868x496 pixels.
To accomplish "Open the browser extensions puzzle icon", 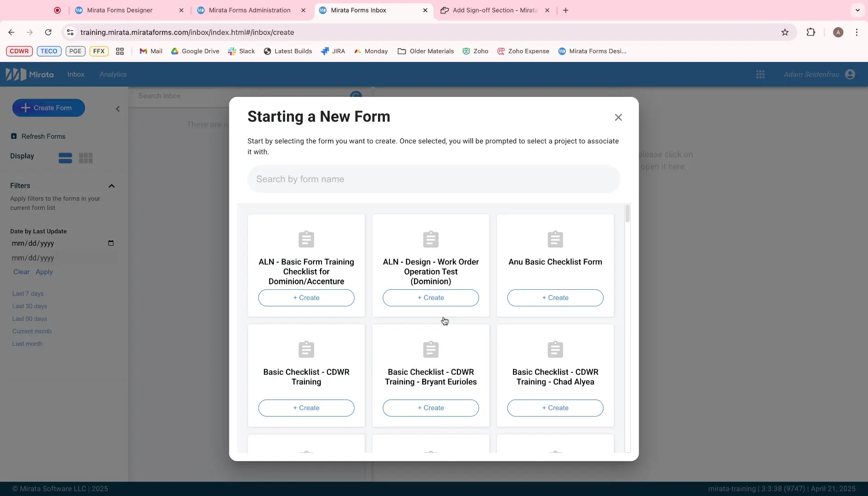I will tap(811, 32).
